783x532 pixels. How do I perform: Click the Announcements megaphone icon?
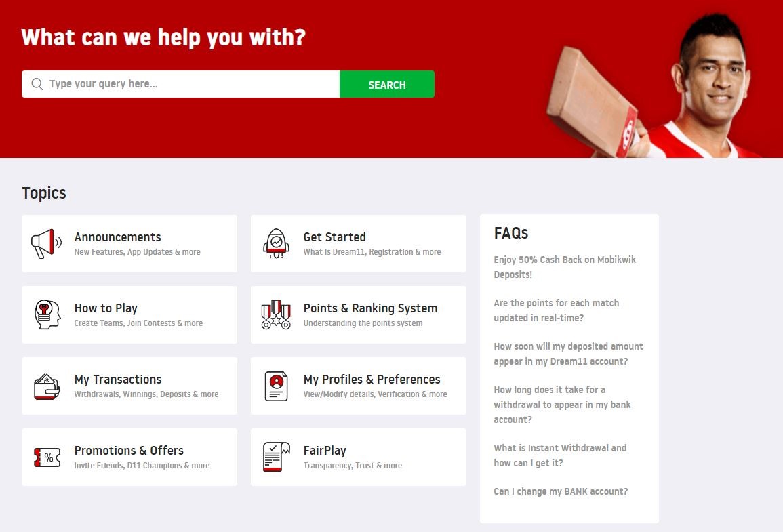click(47, 243)
